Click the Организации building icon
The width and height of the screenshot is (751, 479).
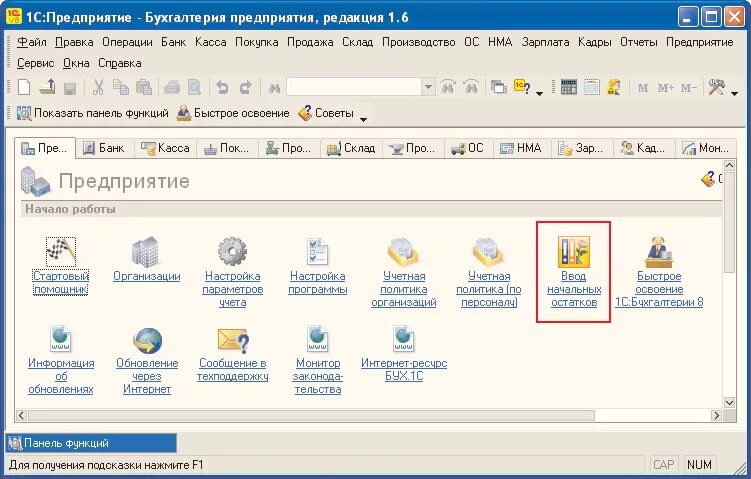coord(146,251)
